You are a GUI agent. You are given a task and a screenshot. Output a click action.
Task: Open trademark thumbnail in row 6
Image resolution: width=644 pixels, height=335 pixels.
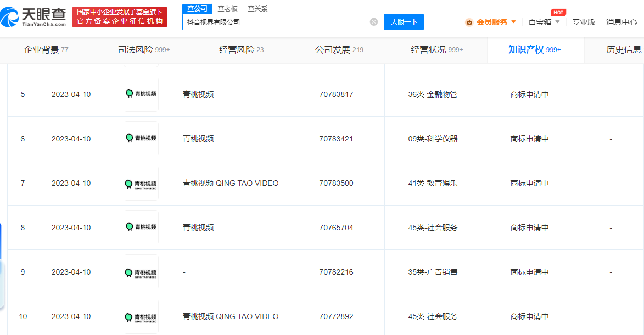pyautogui.click(x=141, y=139)
